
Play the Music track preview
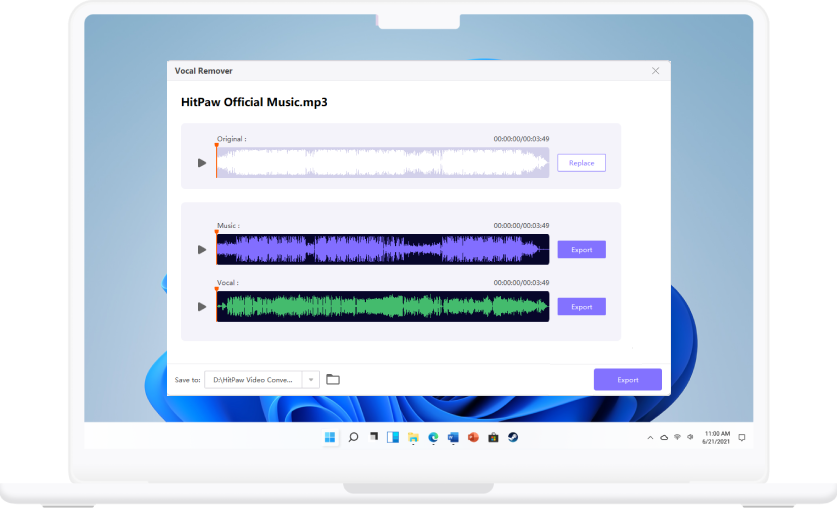click(202, 250)
